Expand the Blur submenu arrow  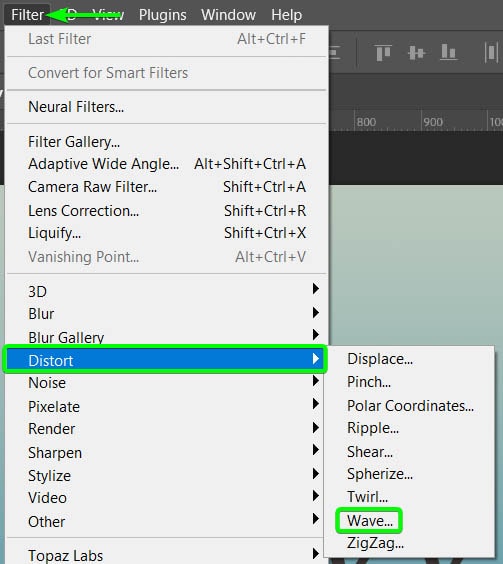[316, 312]
